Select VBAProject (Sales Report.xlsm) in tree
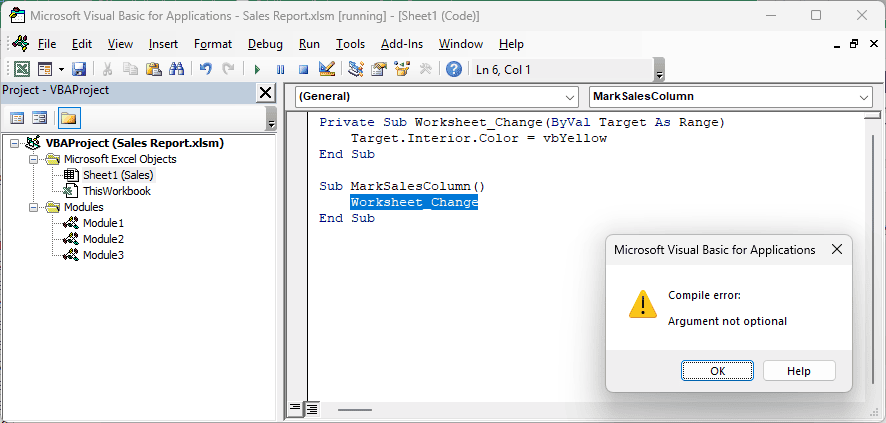 [x=134, y=143]
